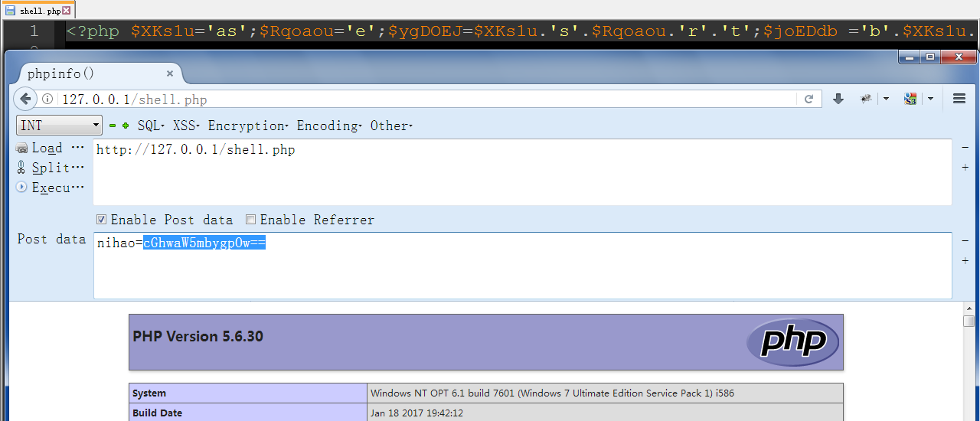Close the phpinfo() browser tab
The height and width of the screenshot is (421, 980).
169,73
